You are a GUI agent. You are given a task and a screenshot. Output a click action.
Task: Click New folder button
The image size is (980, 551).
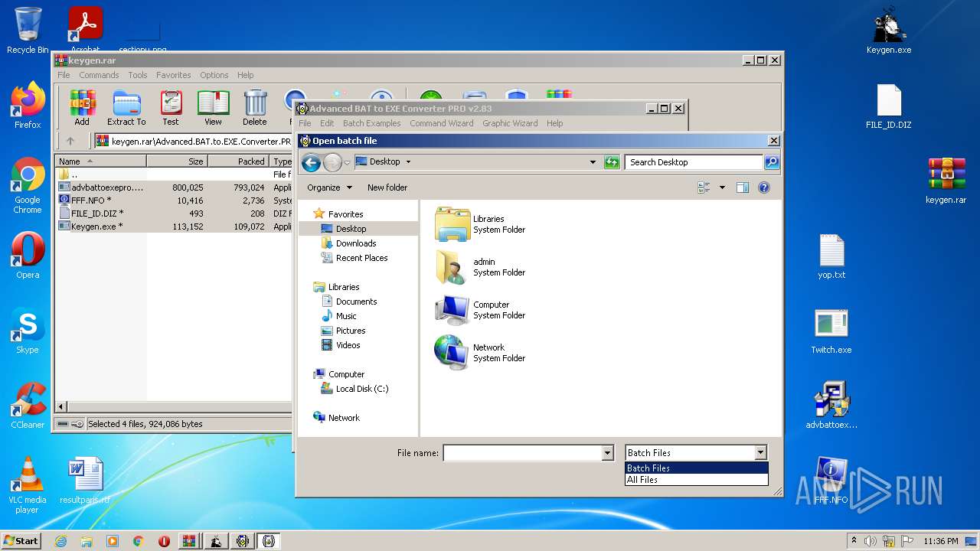[x=387, y=187]
